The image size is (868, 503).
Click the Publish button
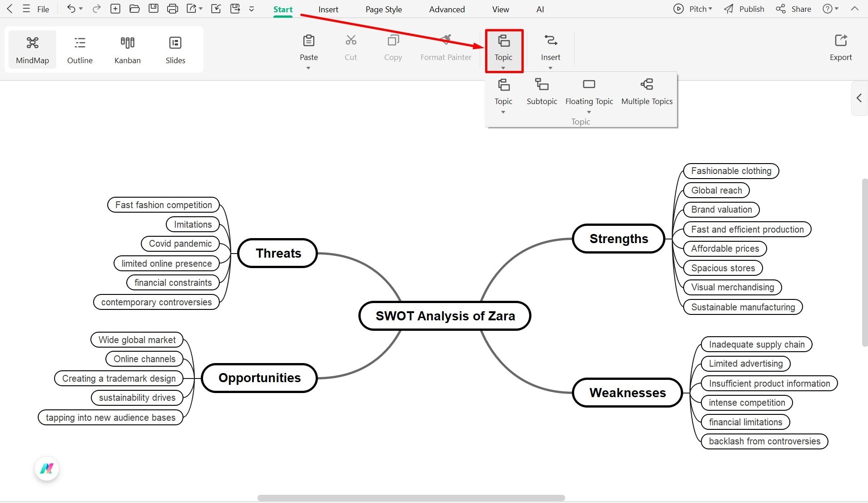(744, 9)
